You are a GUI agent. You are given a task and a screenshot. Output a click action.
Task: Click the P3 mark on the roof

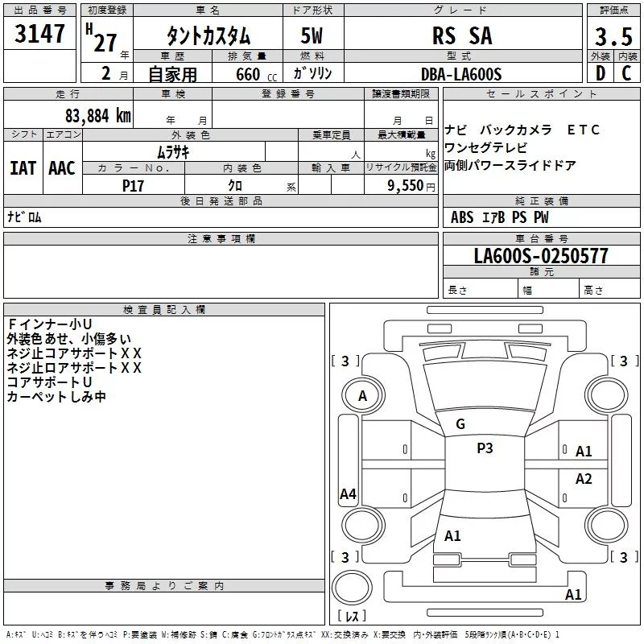(x=485, y=448)
